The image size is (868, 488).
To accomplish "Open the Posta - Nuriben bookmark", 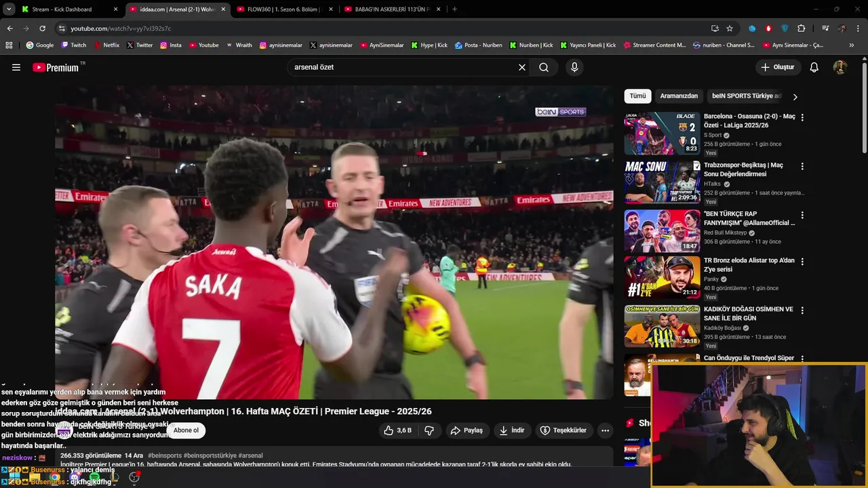I will tap(479, 45).
